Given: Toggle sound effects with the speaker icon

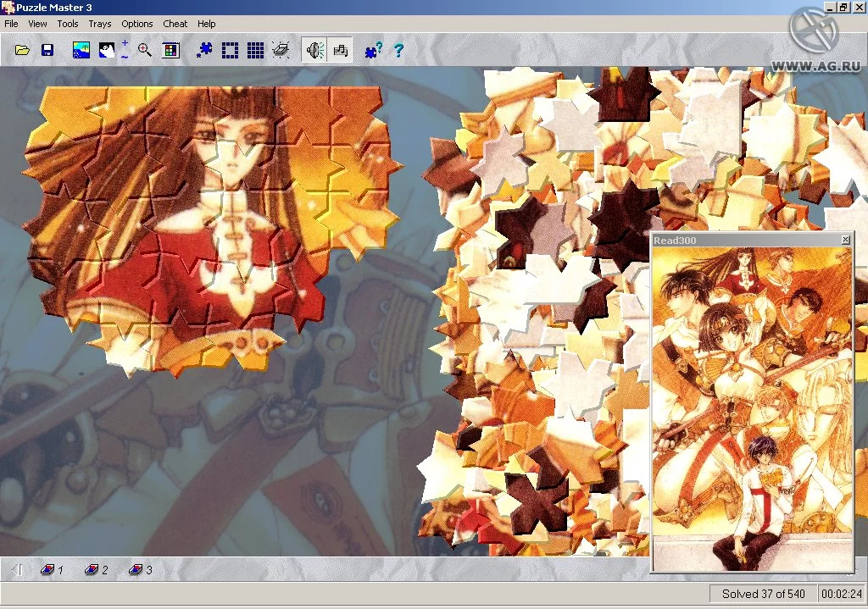Looking at the screenshot, I should tap(315, 50).
